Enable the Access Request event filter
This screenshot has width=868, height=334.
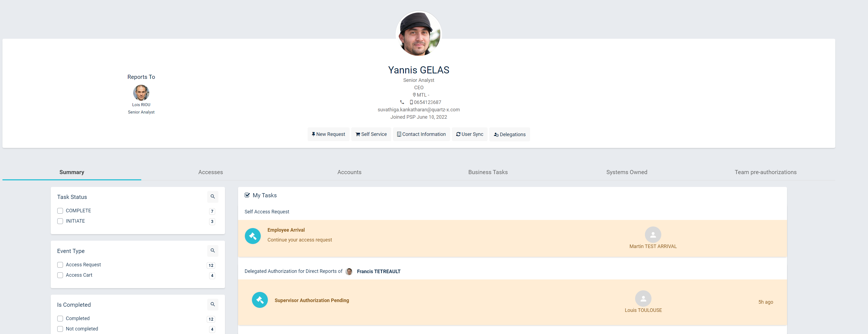(60, 265)
